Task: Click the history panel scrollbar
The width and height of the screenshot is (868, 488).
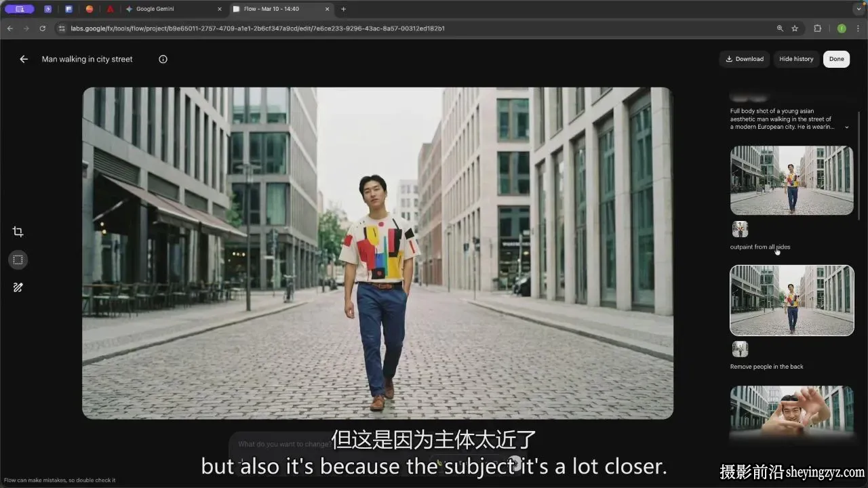Action: tap(859, 165)
